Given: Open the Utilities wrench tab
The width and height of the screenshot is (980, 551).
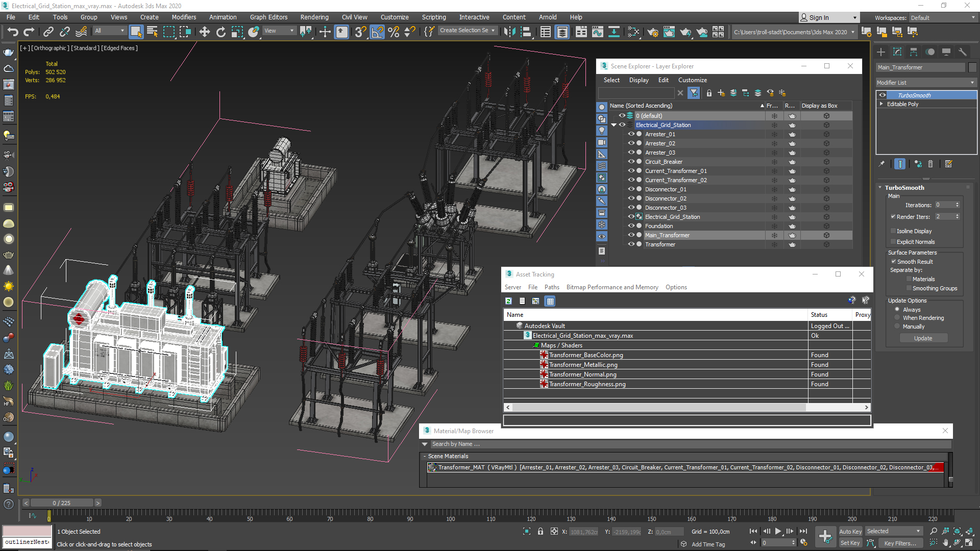Looking at the screenshot, I should [x=963, y=52].
